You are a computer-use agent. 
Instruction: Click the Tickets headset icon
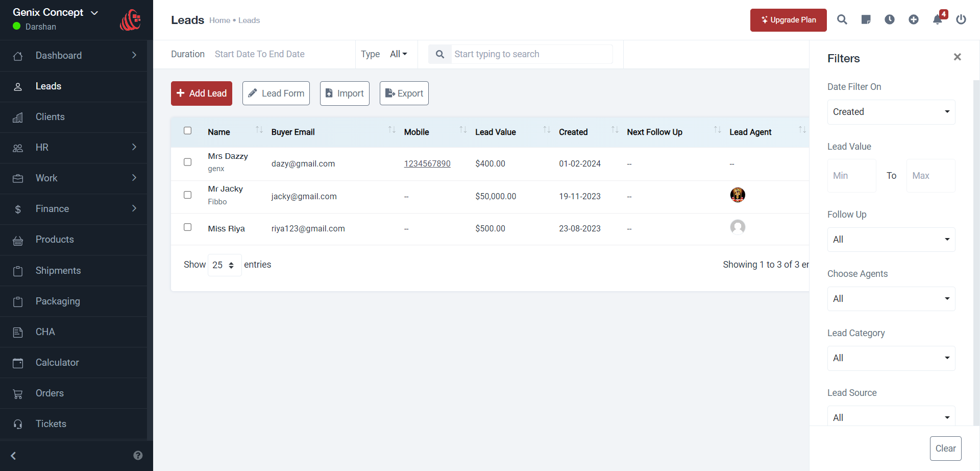18,424
